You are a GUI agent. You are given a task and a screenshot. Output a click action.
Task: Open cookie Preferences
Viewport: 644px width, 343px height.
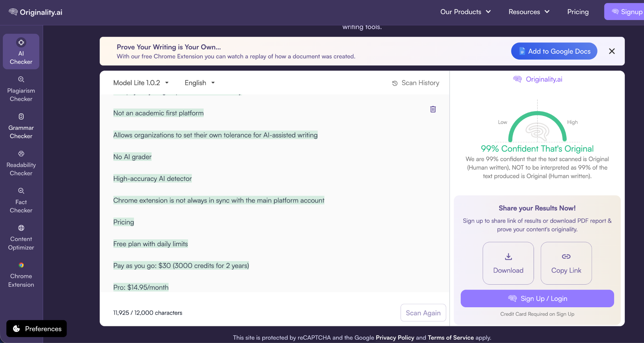36,329
